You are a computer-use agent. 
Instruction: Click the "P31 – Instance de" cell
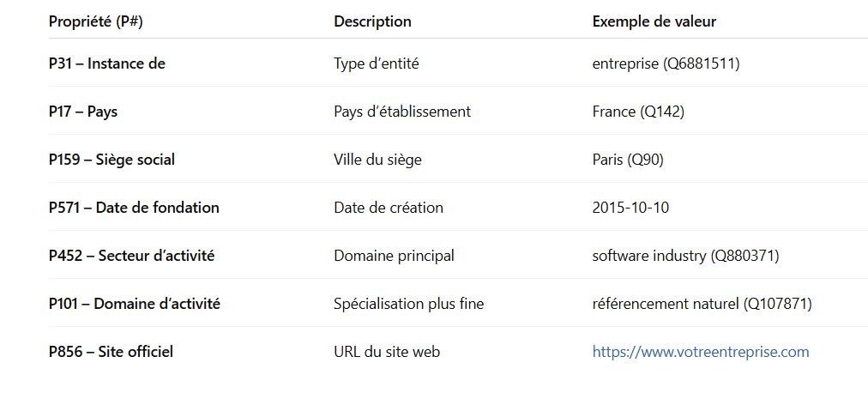click(x=107, y=63)
